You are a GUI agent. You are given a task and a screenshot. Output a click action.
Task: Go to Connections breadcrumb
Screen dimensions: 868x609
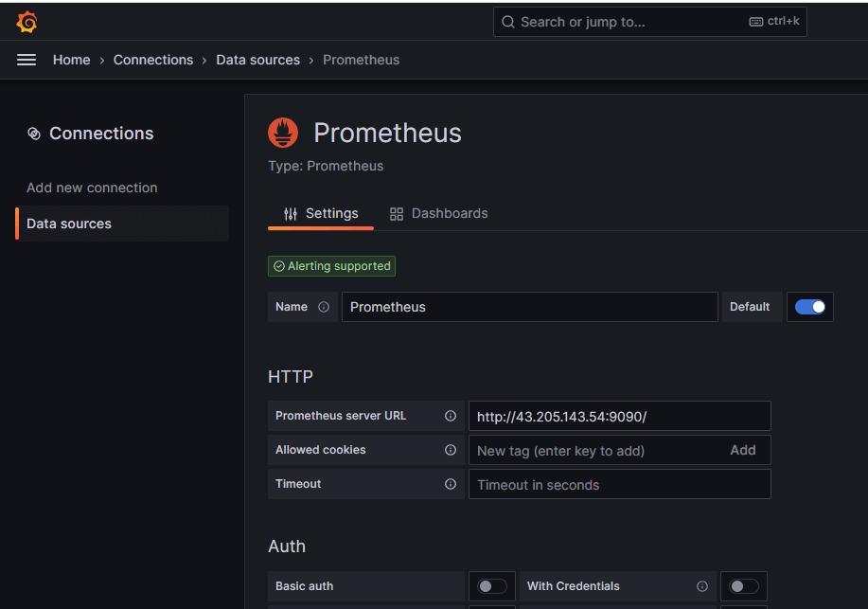153,60
